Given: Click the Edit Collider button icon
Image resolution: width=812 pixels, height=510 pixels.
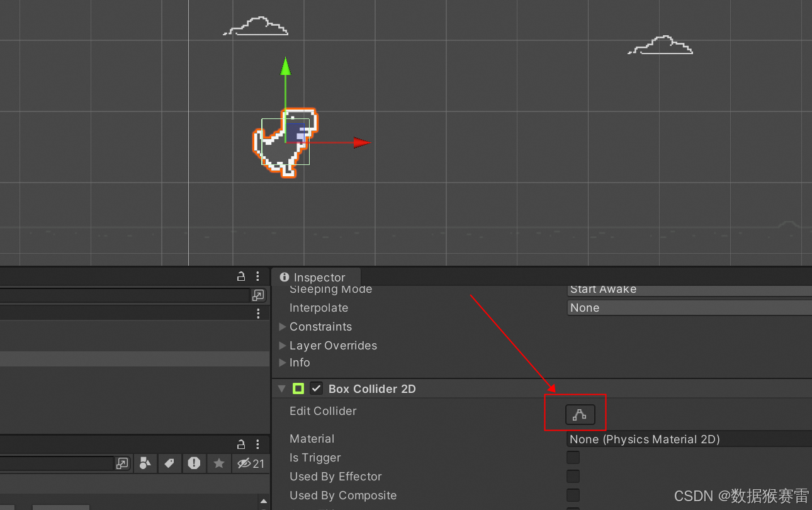Looking at the screenshot, I should (x=580, y=414).
